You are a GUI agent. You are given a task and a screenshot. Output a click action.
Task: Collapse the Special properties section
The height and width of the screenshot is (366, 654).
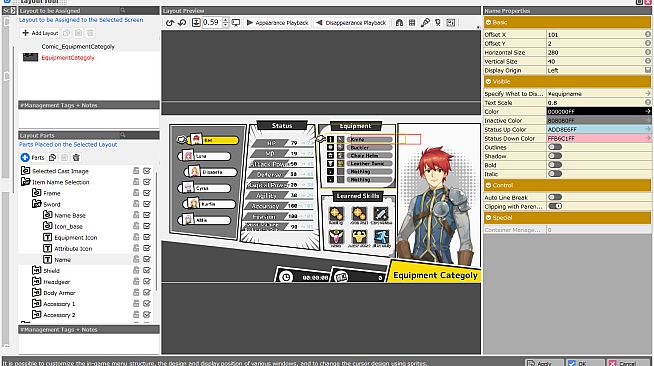click(x=488, y=218)
